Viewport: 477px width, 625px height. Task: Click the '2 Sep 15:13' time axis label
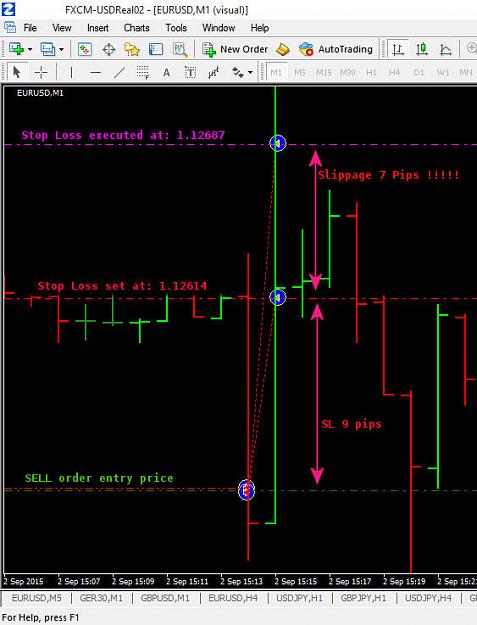pyautogui.click(x=241, y=582)
